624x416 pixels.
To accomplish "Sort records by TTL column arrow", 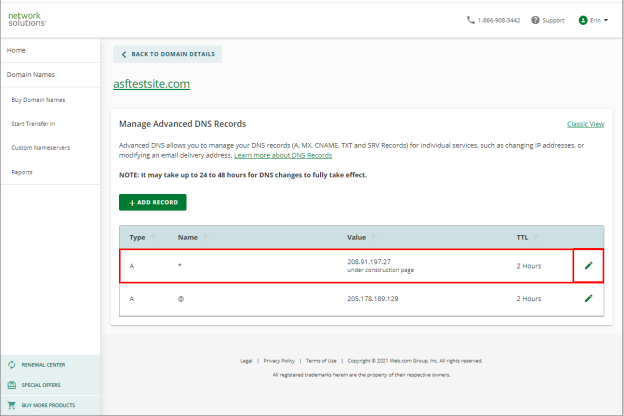I will [536, 237].
